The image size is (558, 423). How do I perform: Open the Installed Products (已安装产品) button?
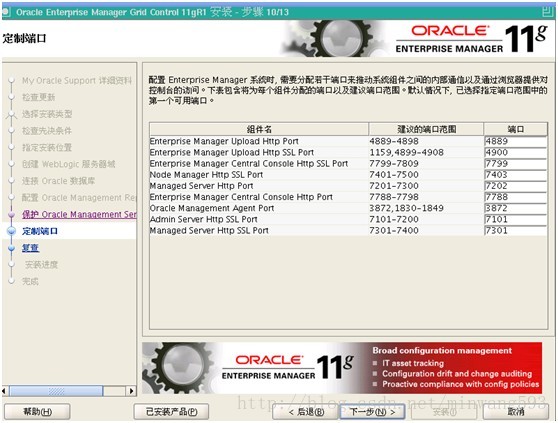click(x=171, y=412)
